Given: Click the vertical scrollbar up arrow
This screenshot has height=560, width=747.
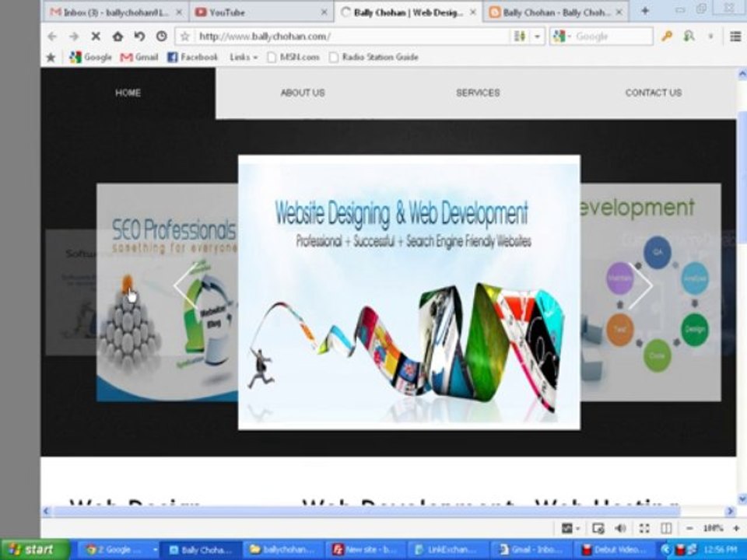Looking at the screenshot, I should pyautogui.click(x=742, y=74).
